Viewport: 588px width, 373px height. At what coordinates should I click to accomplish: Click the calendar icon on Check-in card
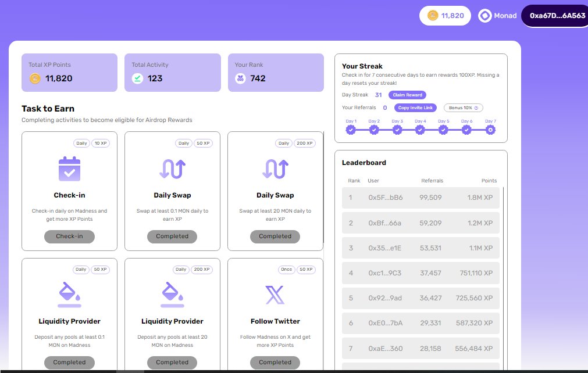tap(69, 169)
